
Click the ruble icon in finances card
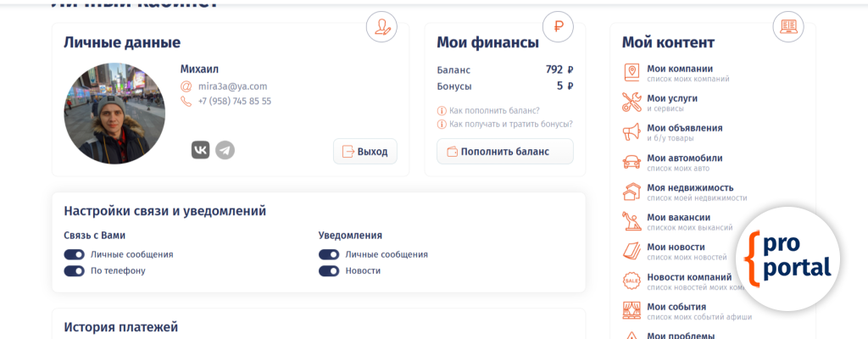click(558, 26)
